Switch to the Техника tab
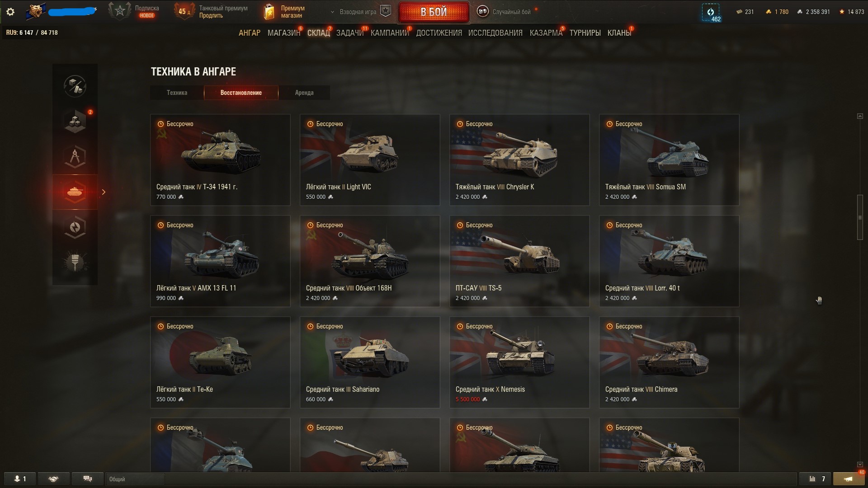Viewport: 868px width, 488px height. 177,93
